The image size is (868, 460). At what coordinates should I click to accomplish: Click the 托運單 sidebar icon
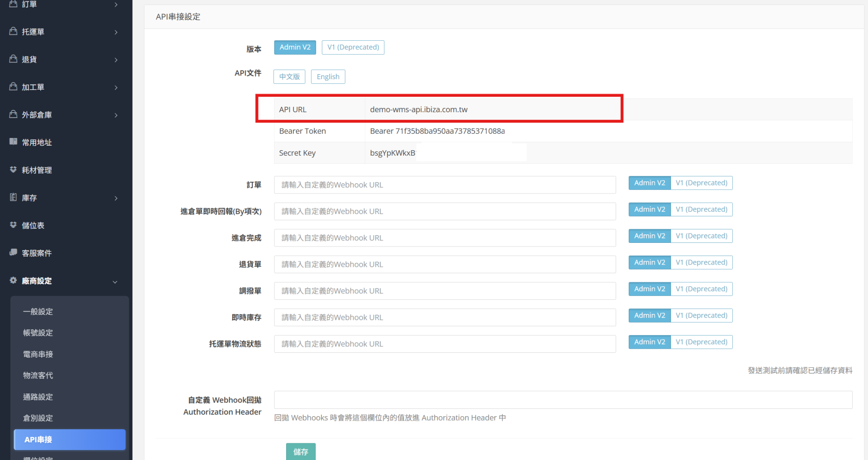tap(13, 31)
